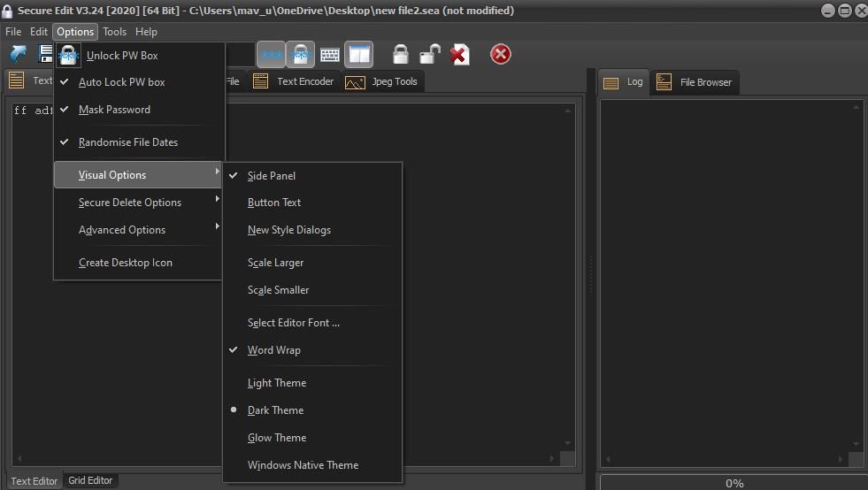Click the closed padlock encrypt icon
The height and width of the screenshot is (490, 868).
pos(401,55)
